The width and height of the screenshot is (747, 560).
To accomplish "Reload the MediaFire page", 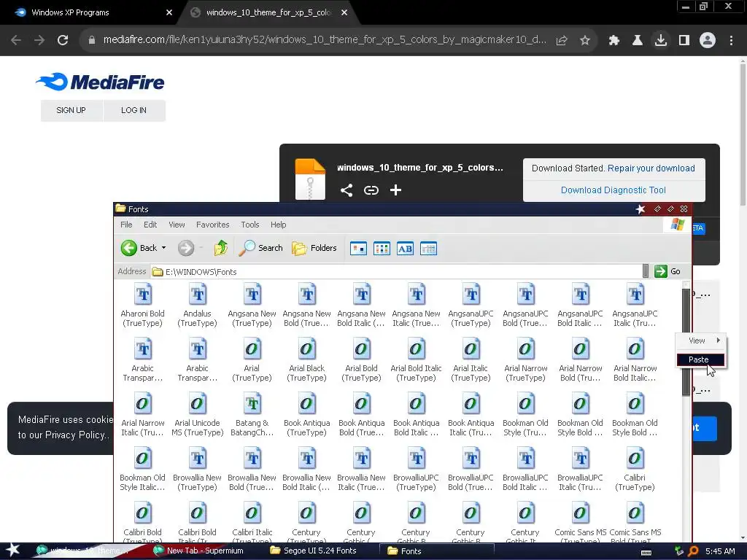I will 63,41.
